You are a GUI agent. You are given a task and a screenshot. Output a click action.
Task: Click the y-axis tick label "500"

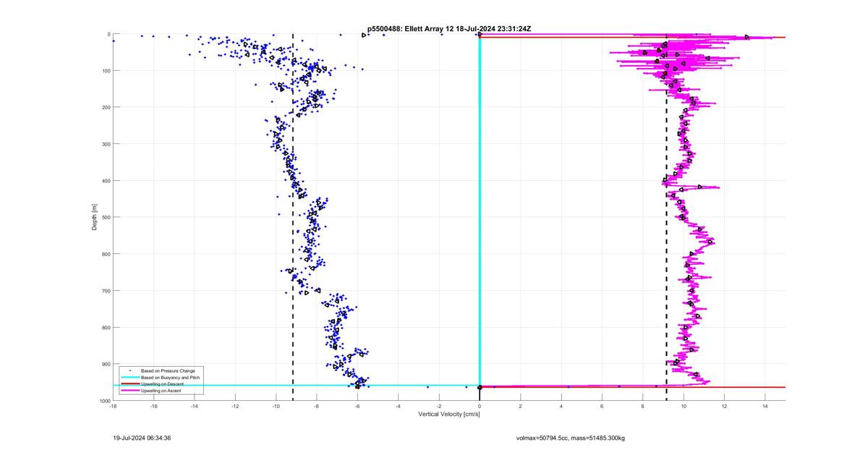coord(106,217)
